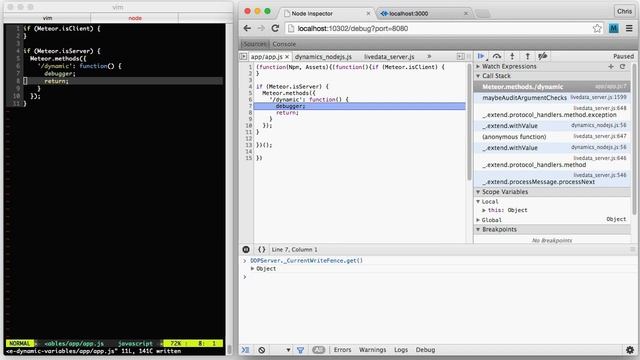Open the livedata_server.js source tab
Screen dimensions: 640x360
pyautogui.click(x=389, y=57)
